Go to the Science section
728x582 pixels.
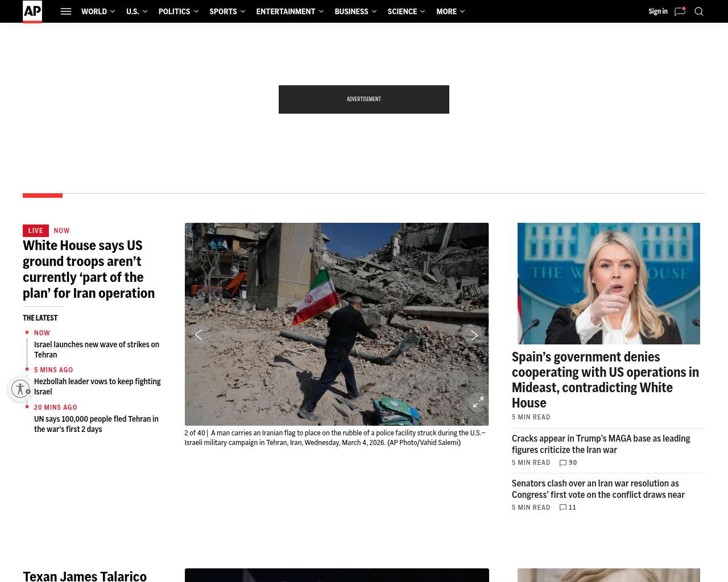[402, 11]
